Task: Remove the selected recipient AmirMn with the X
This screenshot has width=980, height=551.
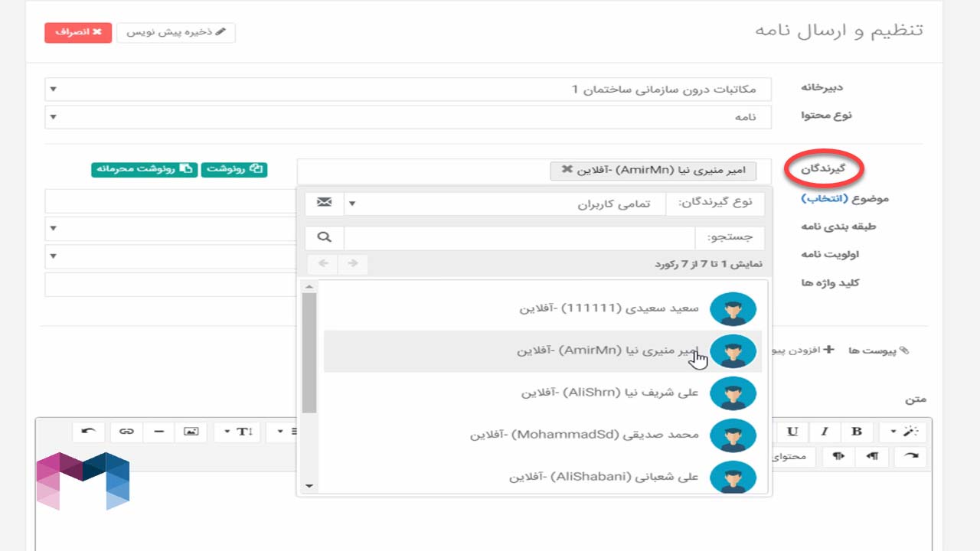Action: point(567,170)
